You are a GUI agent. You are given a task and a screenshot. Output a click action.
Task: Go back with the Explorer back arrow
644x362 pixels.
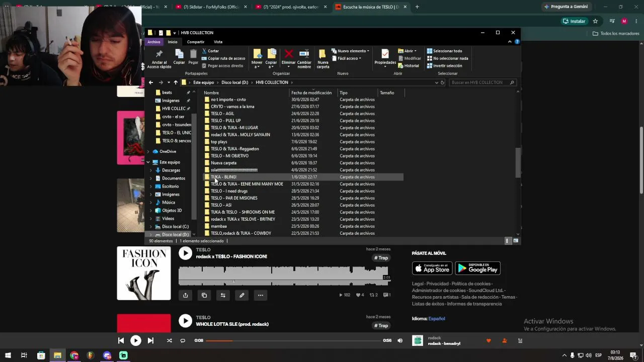(x=151, y=82)
